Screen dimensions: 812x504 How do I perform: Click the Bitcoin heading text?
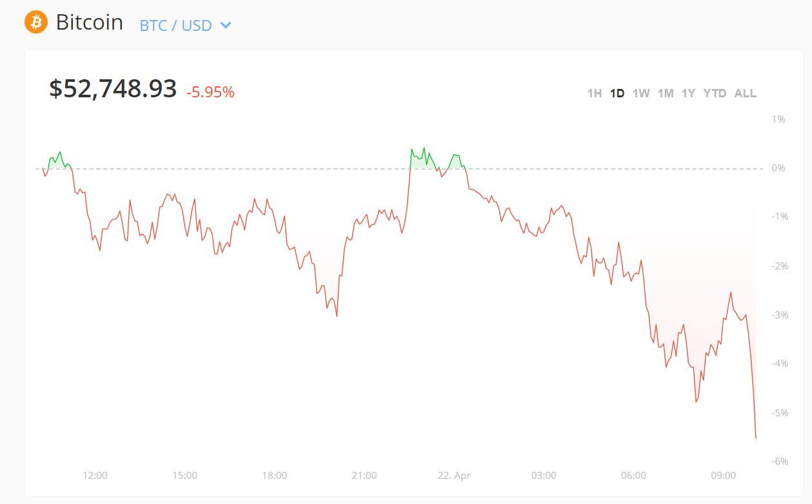click(90, 23)
